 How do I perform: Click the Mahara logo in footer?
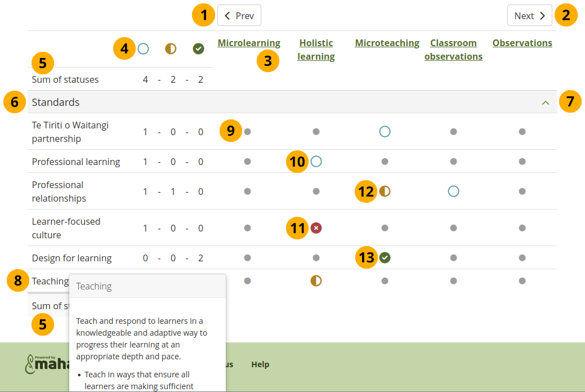point(46,364)
